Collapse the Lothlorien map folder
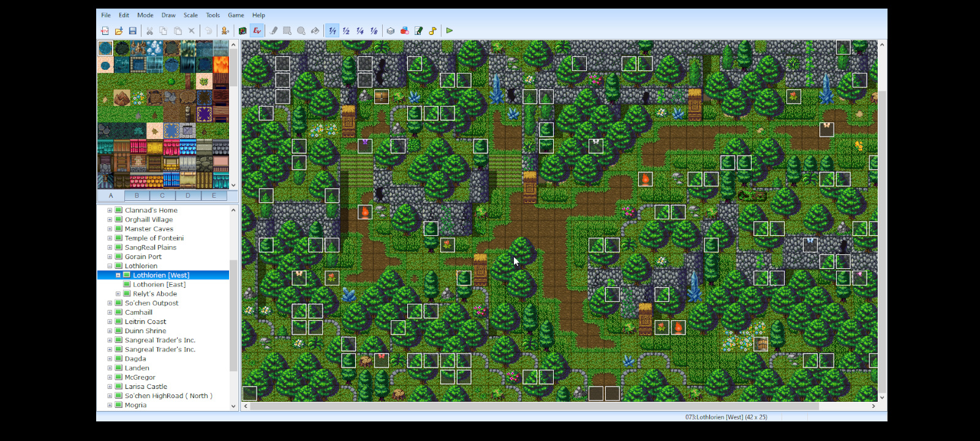 coord(110,266)
